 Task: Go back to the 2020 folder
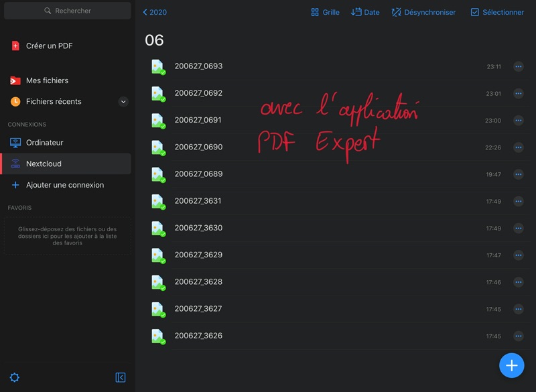[x=155, y=12]
